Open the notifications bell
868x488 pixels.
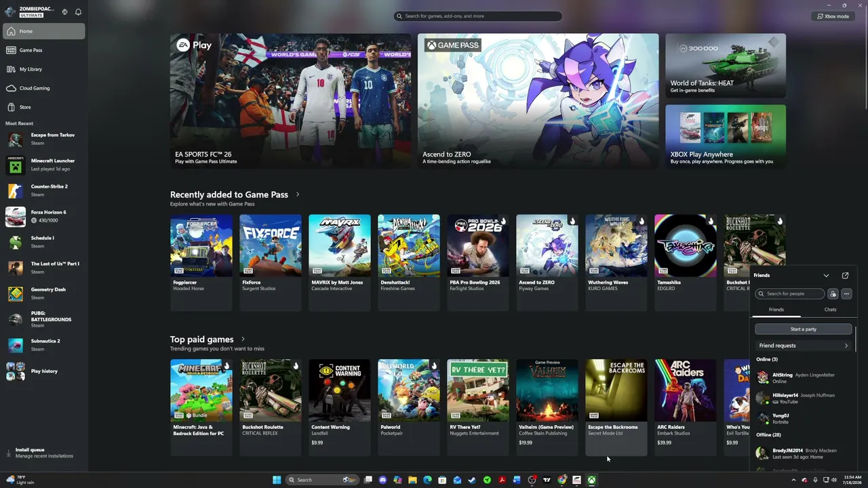[78, 12]
